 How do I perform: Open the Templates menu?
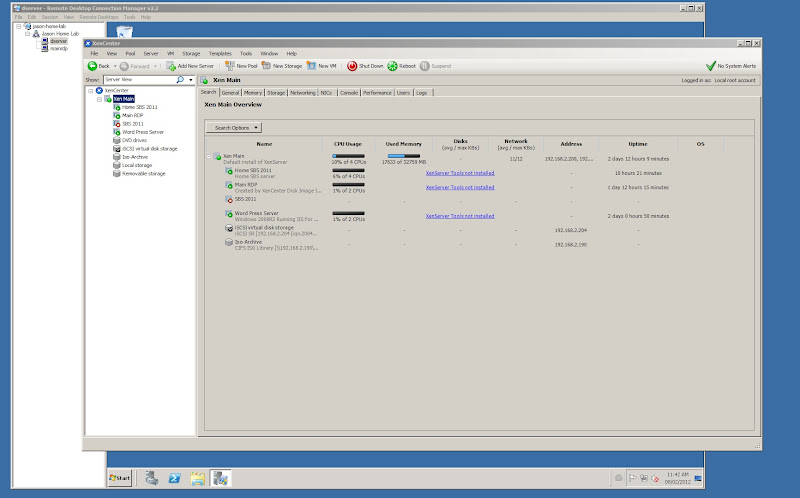(220, 53)
